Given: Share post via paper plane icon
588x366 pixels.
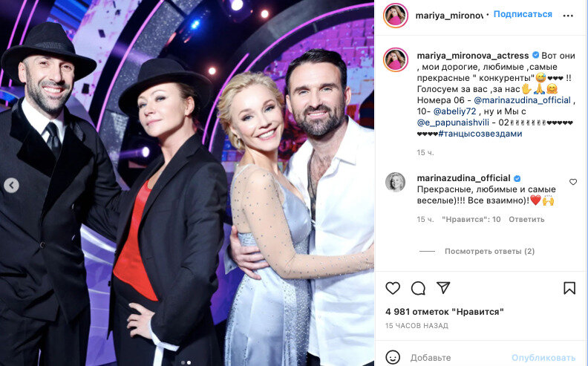Looking at the screenshot, I should [443, 287].
